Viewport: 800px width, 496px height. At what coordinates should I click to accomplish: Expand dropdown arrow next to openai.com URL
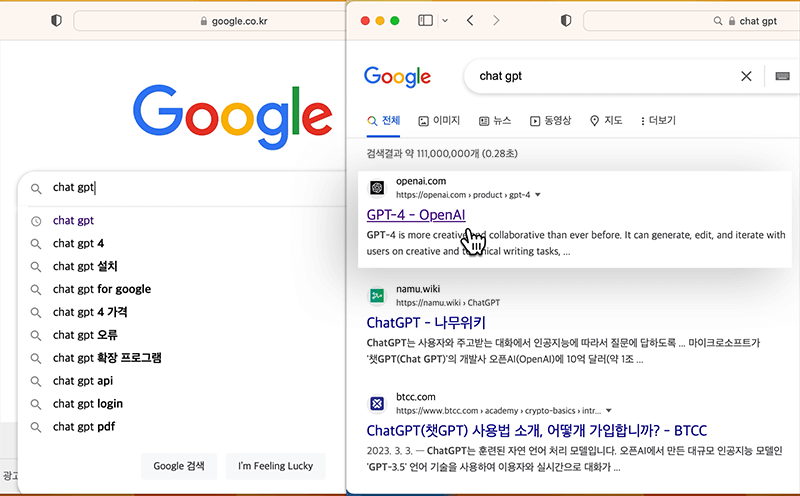(538, 195)
